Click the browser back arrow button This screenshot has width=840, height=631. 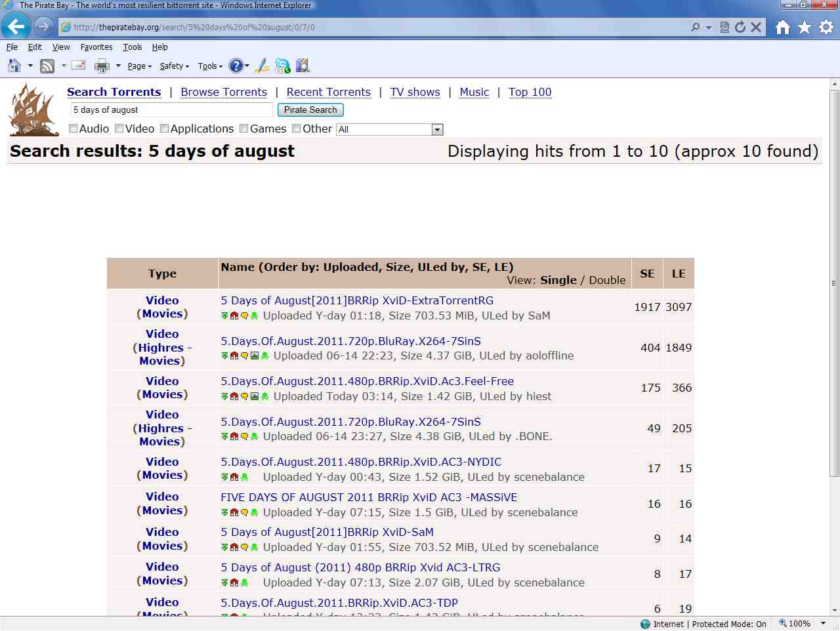[16, 27]
